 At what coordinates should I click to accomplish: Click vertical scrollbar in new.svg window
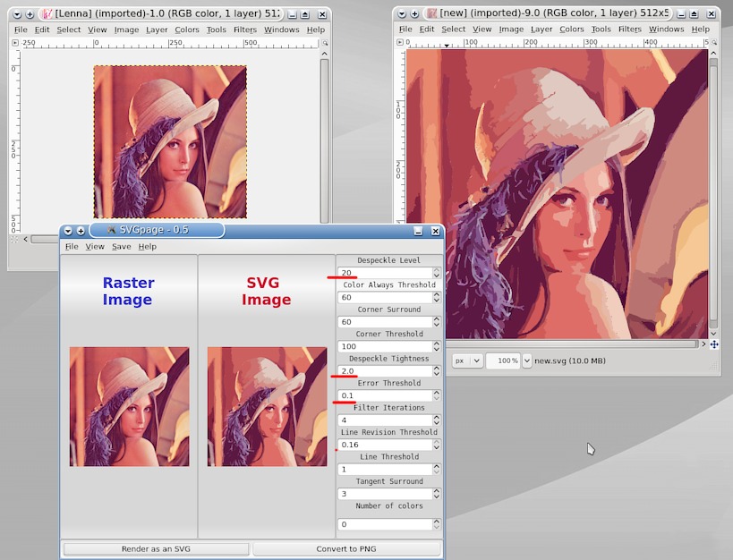[713, 194]
